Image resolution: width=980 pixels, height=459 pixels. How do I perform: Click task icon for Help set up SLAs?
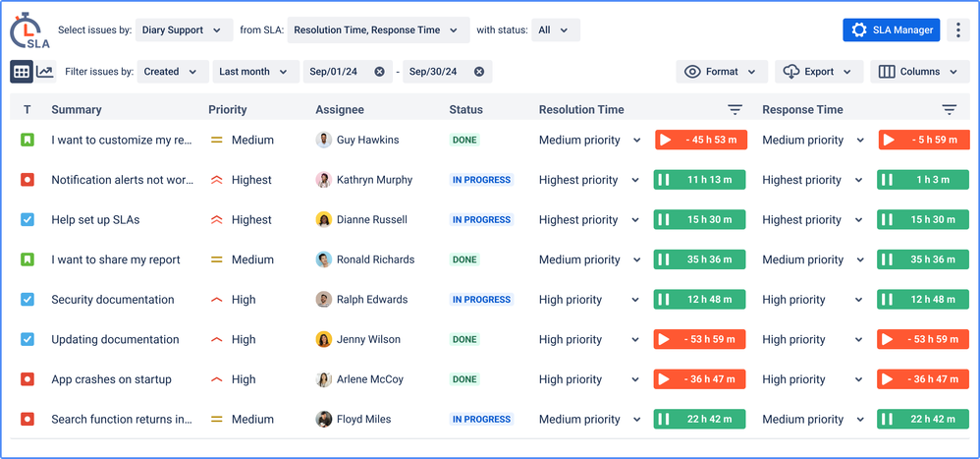click(x=27, y=220)
